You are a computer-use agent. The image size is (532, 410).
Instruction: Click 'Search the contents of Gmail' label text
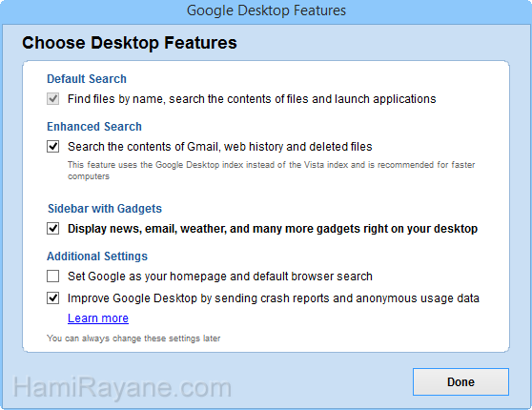[x=220, y=147]
